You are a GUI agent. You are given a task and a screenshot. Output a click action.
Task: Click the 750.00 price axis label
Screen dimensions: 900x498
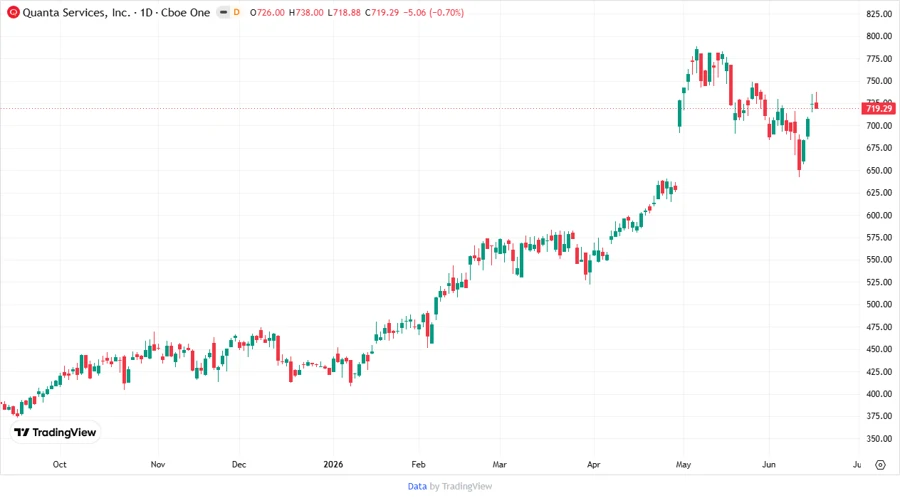click(879, 81)
